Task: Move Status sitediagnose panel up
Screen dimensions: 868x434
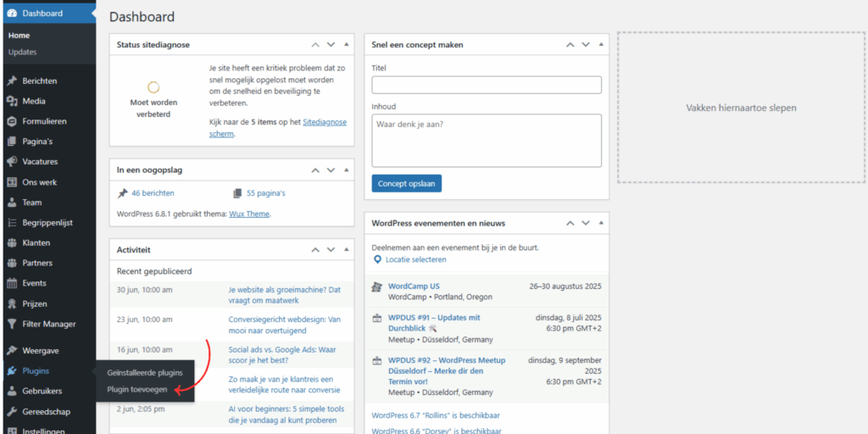Action: pos(315,45)
